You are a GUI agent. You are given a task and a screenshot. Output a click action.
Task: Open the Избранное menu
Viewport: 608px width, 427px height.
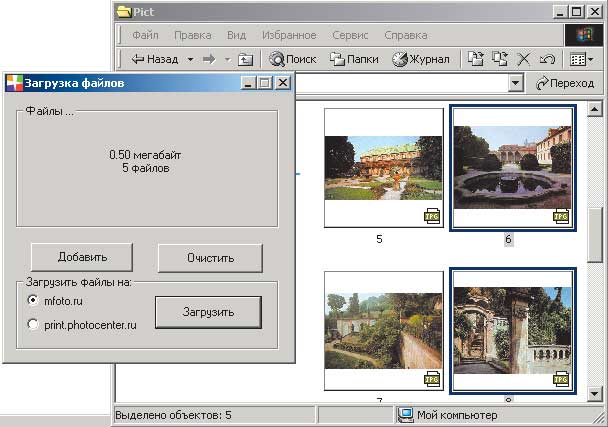point(289,35)
